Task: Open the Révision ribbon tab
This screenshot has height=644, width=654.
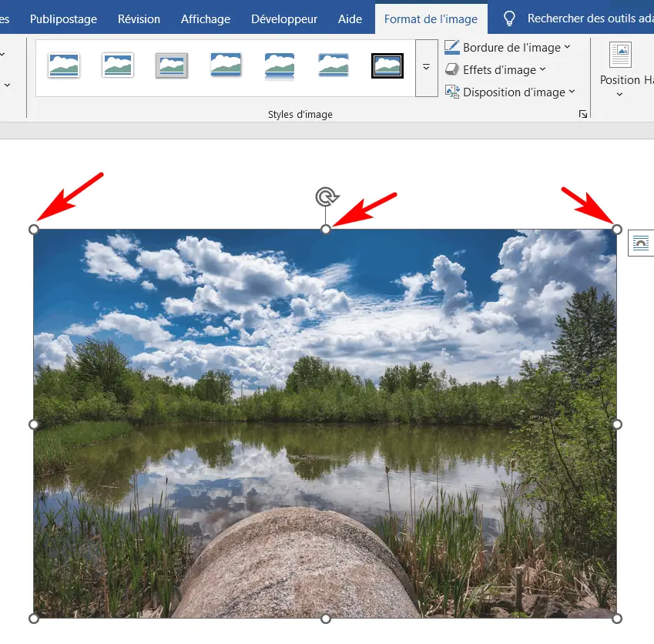Action: 139,19
